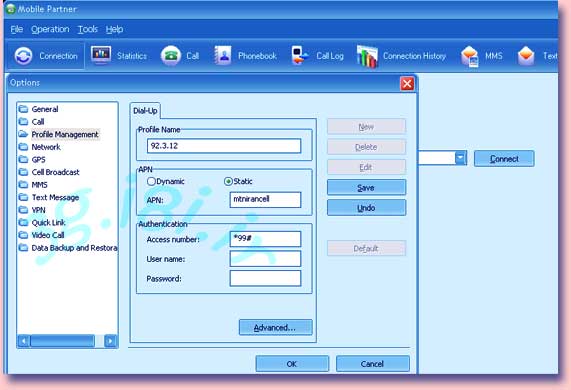The height and width of the screenshot is (390, 571).
Task: Open the Tools menu
Action: [87, 29]
